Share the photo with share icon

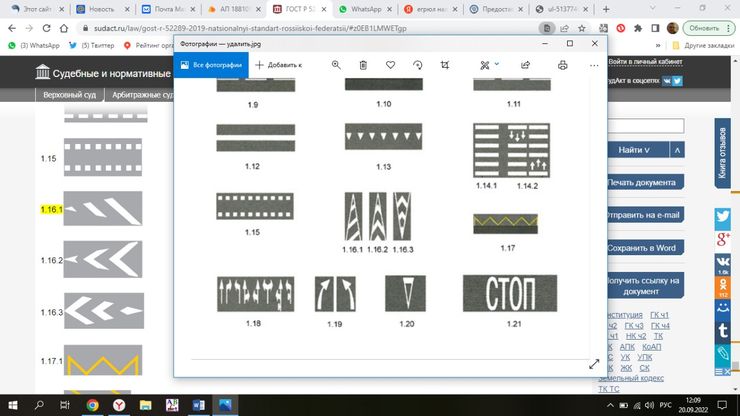coord(525,65)
